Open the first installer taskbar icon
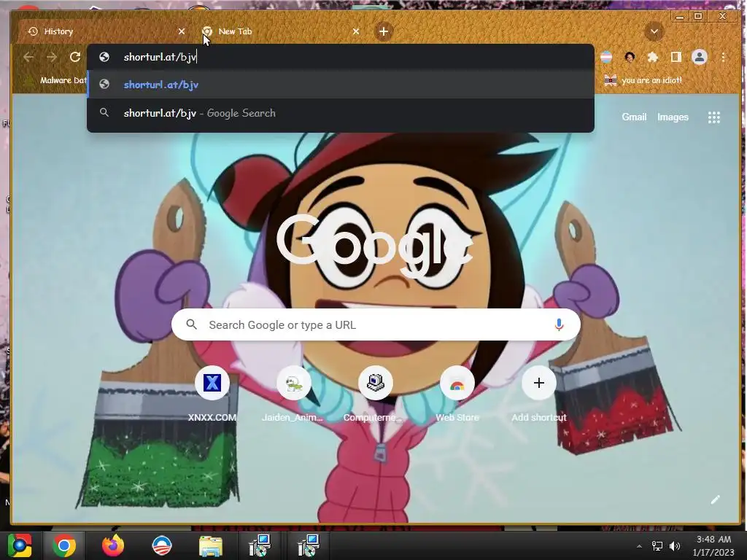This screenshot has width=747, height=560. coord(260,545)
